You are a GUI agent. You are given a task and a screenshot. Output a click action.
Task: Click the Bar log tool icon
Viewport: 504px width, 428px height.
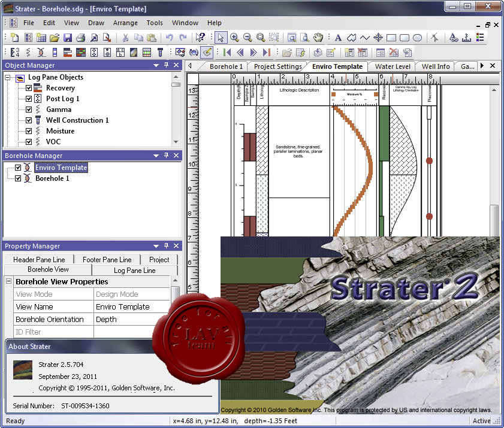tap(68, 52)
